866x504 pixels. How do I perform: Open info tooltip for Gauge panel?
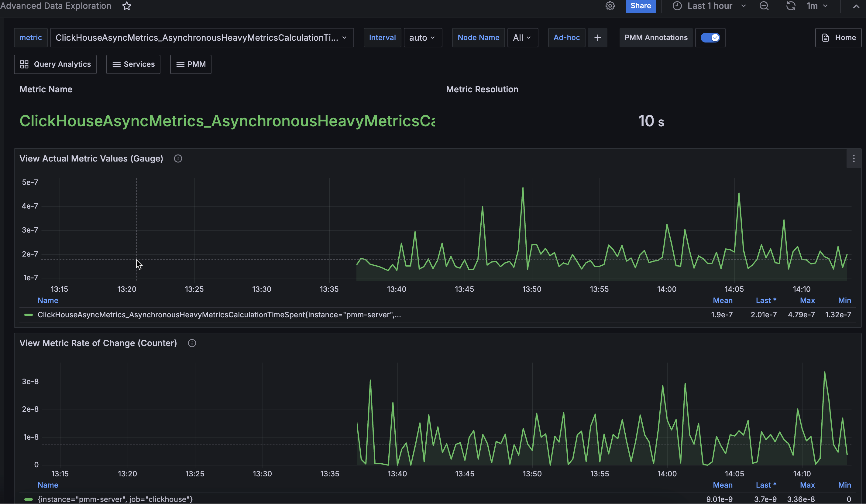point(178,158)
